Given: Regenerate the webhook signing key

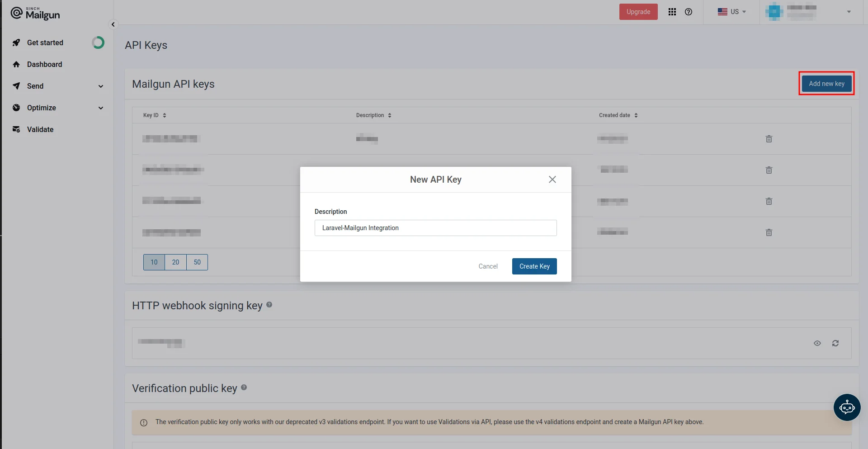Looking at the screenshot, I should tap(835, 343).
